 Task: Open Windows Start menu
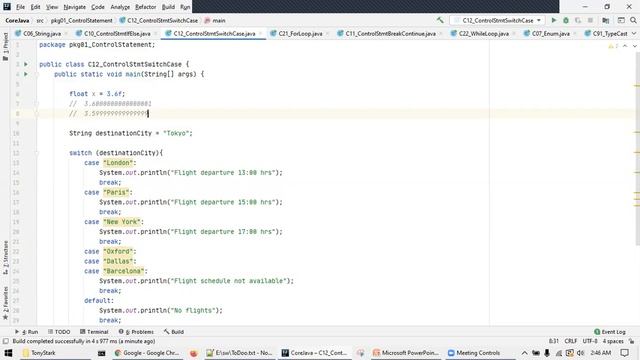tap(8, 353)
